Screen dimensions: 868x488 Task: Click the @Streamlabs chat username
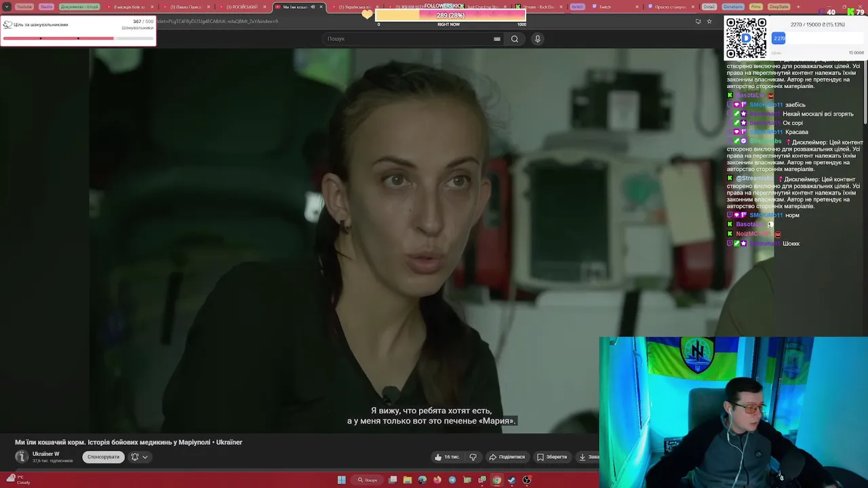tap(755, 178)
